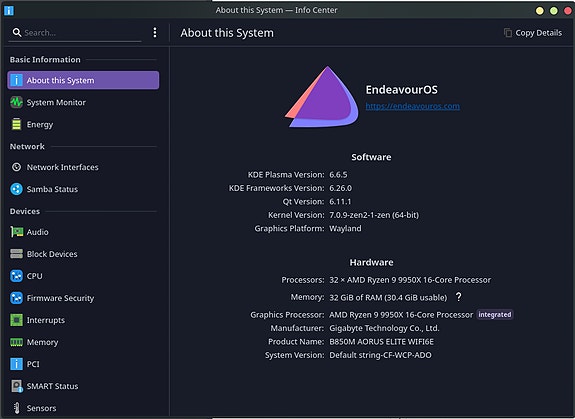Open the System Monitor sidebar icon
The width and height of the screenshot is (575, 419).
16,102
